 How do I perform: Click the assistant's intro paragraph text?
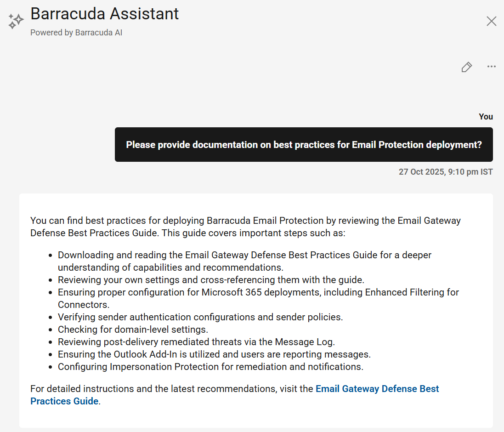pyautogui.click(x=245, y=227)
